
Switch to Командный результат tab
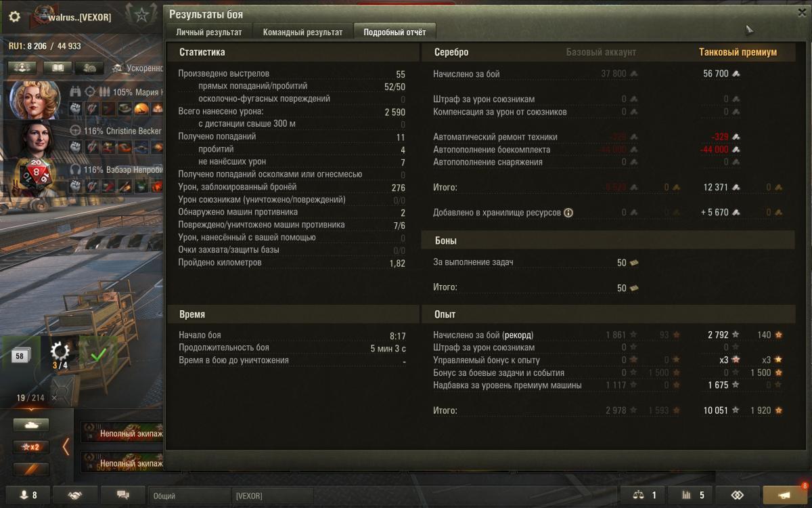tap(302, 32)
